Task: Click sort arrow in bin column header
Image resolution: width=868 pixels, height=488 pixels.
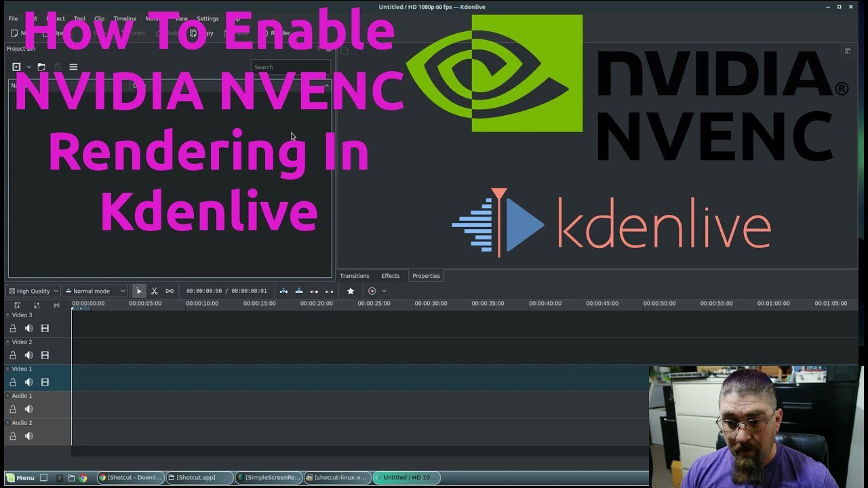Action: point(326,85)
